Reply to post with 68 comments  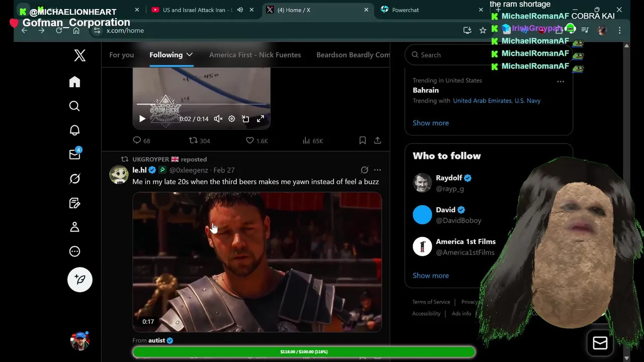tap(141, 141)
